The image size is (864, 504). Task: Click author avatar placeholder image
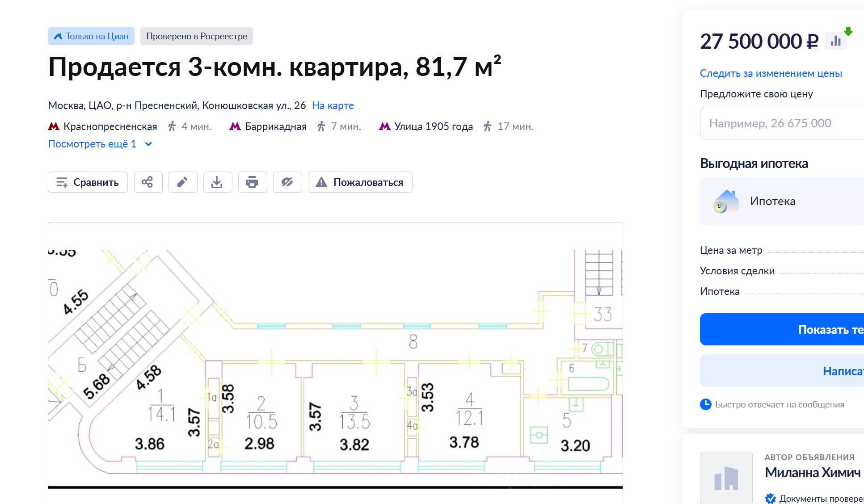click(x=726, y=478)
